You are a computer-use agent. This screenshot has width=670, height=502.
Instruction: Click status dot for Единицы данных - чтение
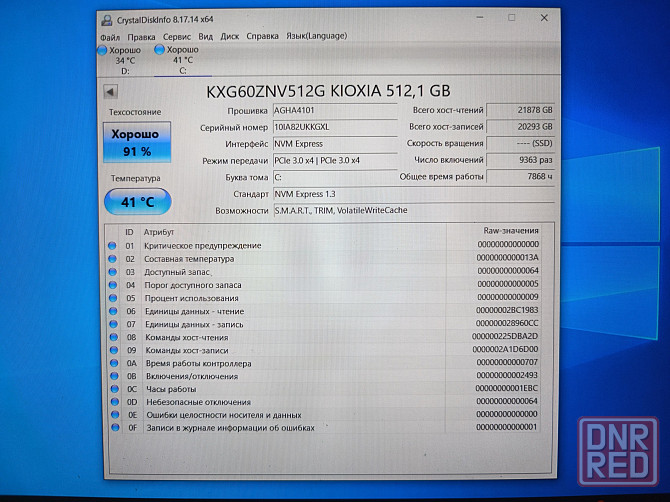113,311
